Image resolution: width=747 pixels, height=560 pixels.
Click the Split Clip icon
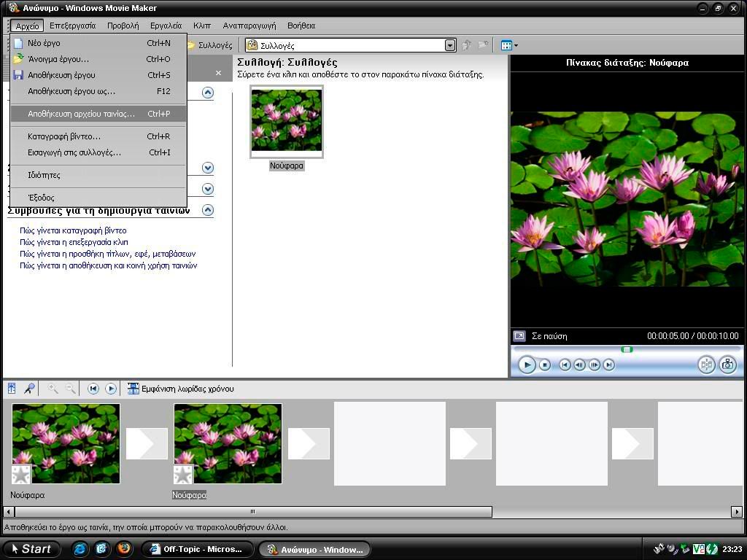point(706,365)
